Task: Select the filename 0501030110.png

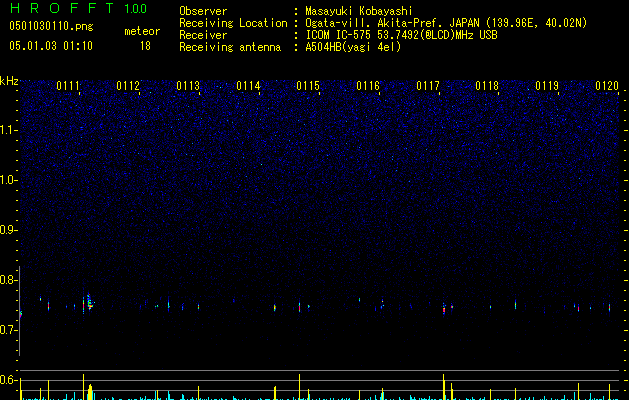Action: click(x=51, y=26)
